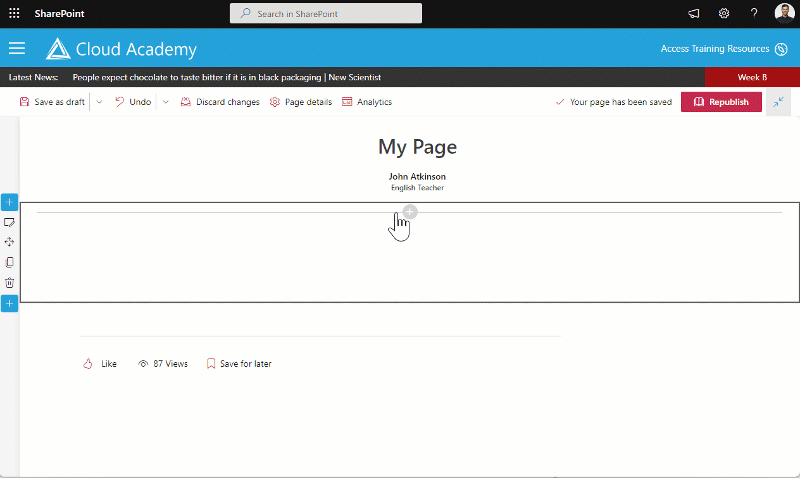Open the chocolate packaging news headline

pyautogui.click(x=227, y=78)
